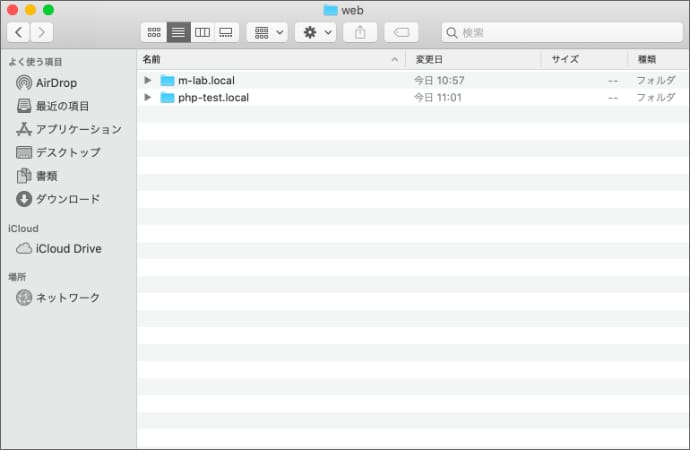Click the back navigation arrow
The width and height of the screenshot is (690, 450).
pyautogui.click(x=18, y=33)
